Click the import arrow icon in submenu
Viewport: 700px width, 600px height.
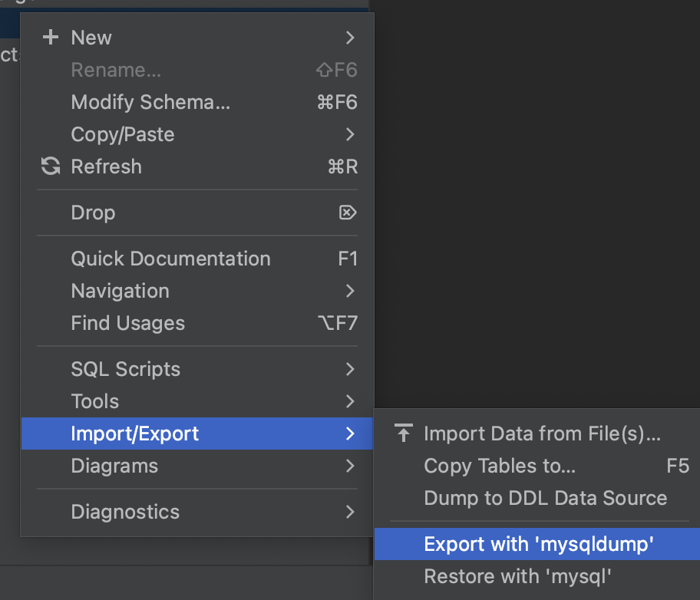pyautogui.click(x=404, y=433)
